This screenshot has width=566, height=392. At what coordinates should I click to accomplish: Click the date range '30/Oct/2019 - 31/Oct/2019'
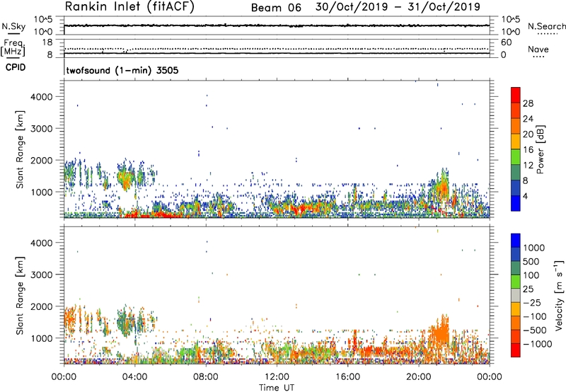(398, 7)
